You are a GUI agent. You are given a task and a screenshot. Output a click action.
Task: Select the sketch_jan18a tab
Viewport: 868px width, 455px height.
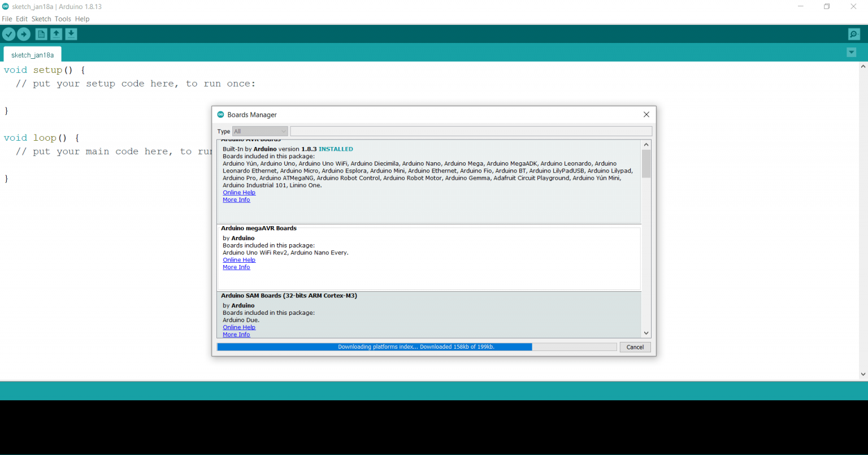(x=32, y=55)
